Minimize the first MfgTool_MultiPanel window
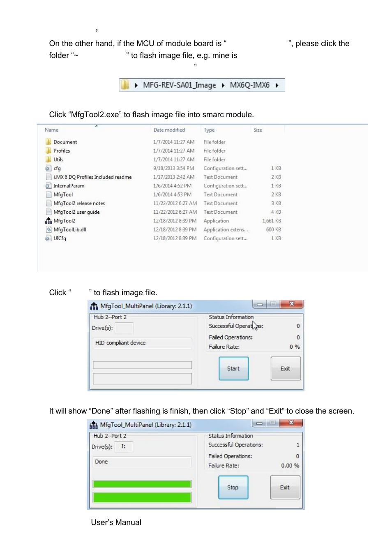This screenshot has width=392, height=555. (x=260, y=304)
